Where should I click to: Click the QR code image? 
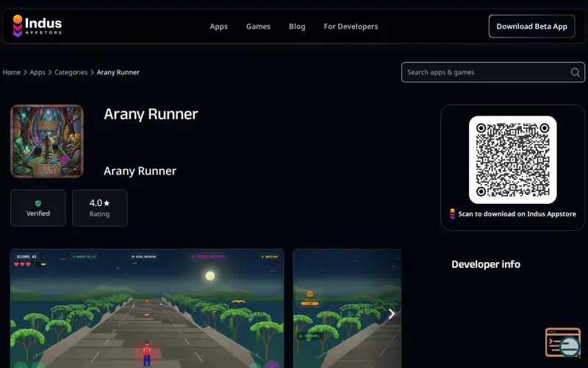[512, 160]
